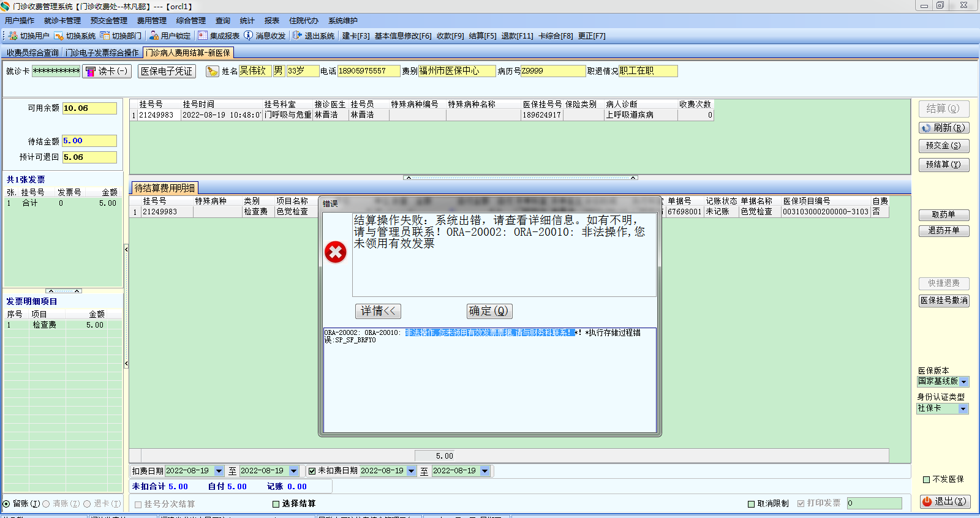This screenshot has height=518, width=980.
Task: Click 建卡[F3] in the toolbar
Action: pos(356,36)
